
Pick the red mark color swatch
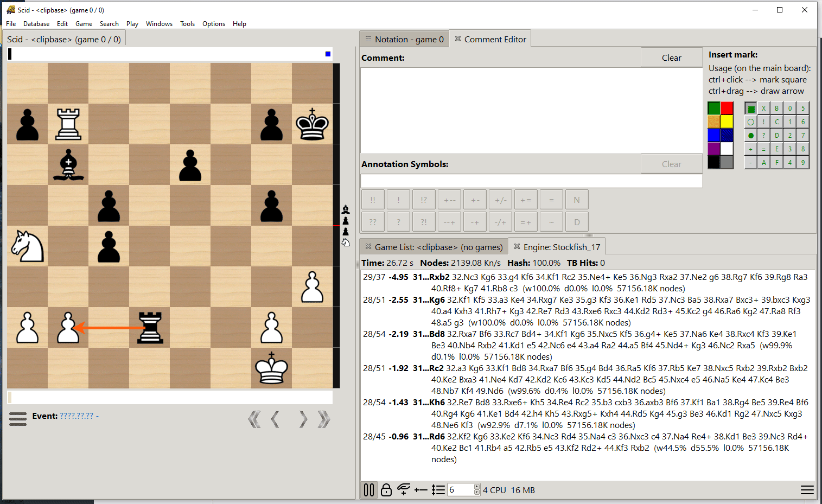pos(727,108)
